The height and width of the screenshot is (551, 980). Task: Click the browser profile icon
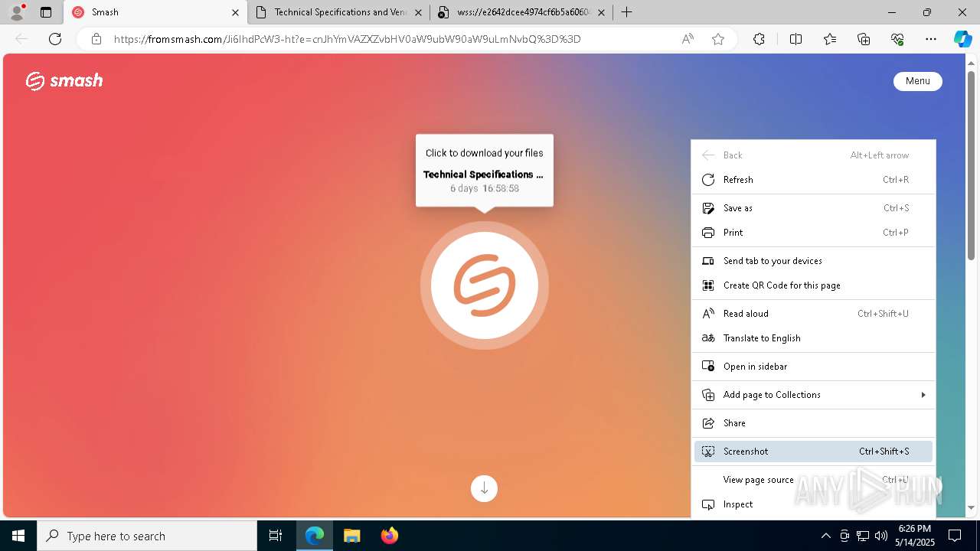click(16, 12)
